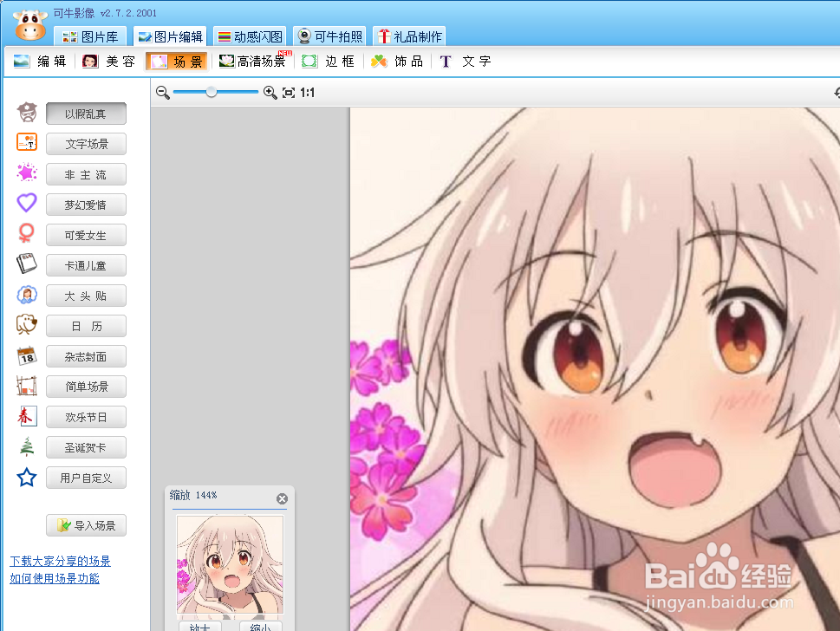Viewport: 840px width, 631px height.
Task: Click the pink star icon beside 非主流
Action: 27,172
